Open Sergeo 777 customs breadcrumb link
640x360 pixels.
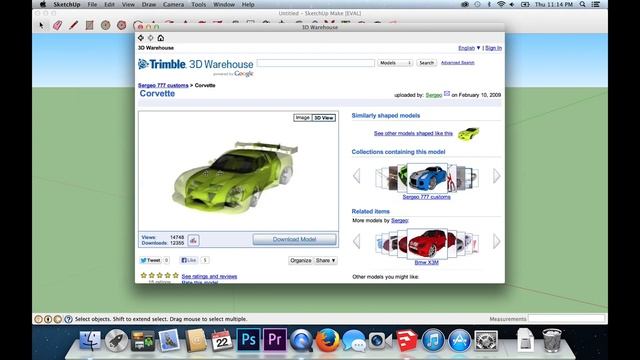[163, 85]
